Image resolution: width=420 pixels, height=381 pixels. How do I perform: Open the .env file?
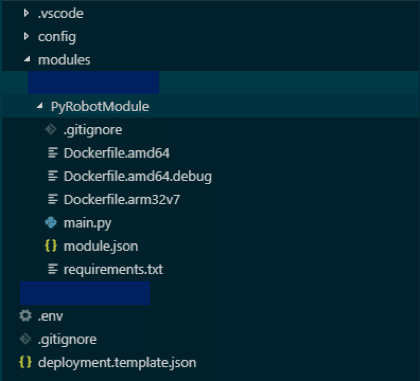coord(50,316)
